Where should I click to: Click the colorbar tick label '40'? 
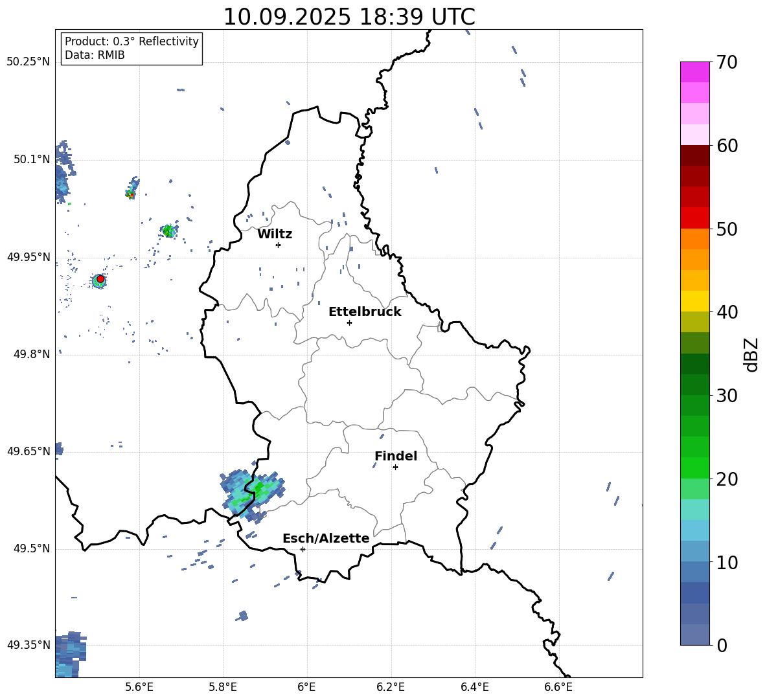pos(727,312)
